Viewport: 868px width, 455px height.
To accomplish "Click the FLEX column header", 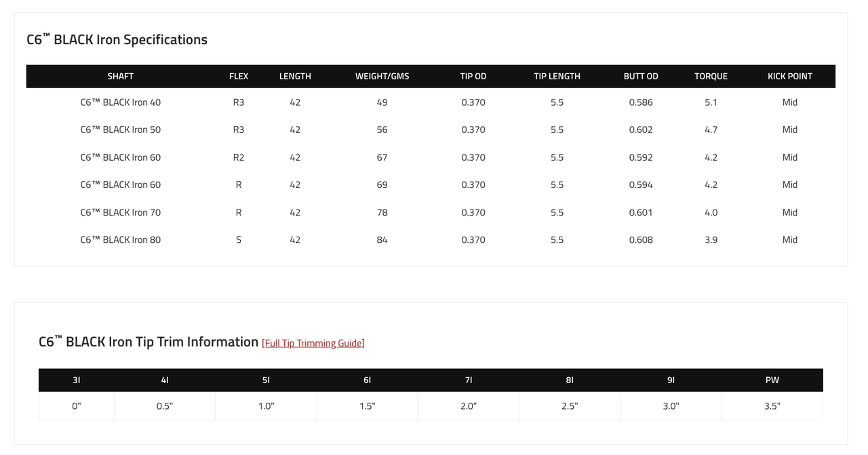I will (x=239, y=77).
